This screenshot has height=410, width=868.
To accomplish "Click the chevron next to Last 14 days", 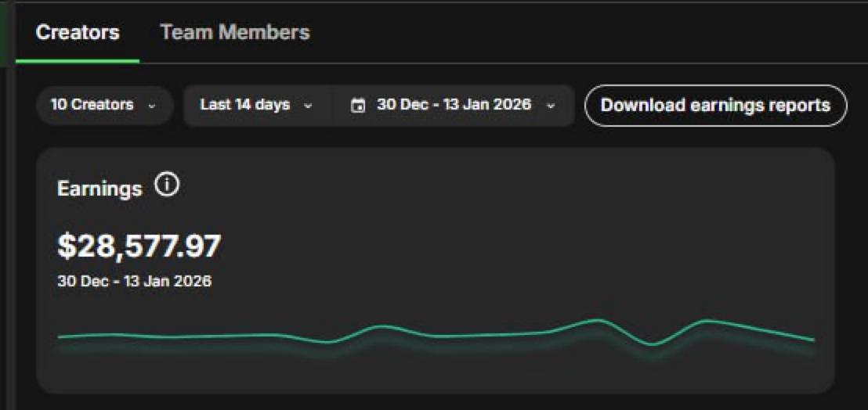I will (x=308, y=106).
